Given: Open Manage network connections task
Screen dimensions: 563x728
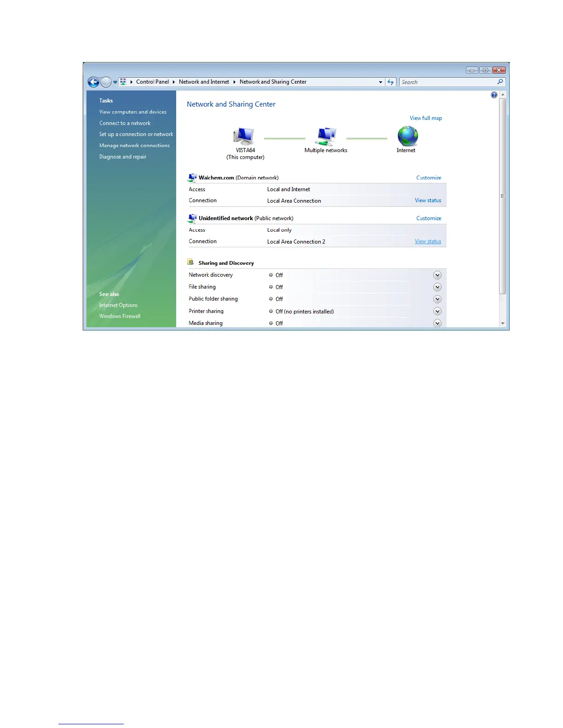Looking at the screenshot, I should pos(134,145).
